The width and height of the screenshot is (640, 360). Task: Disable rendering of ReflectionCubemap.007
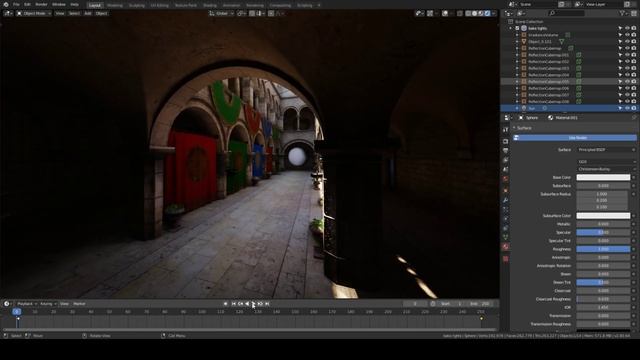[x=633, y=95]
